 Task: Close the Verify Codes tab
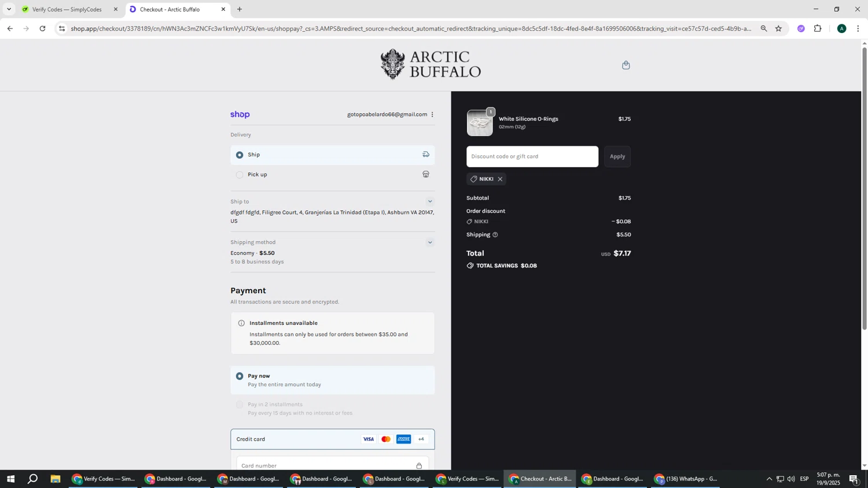[x=116, y=9]
